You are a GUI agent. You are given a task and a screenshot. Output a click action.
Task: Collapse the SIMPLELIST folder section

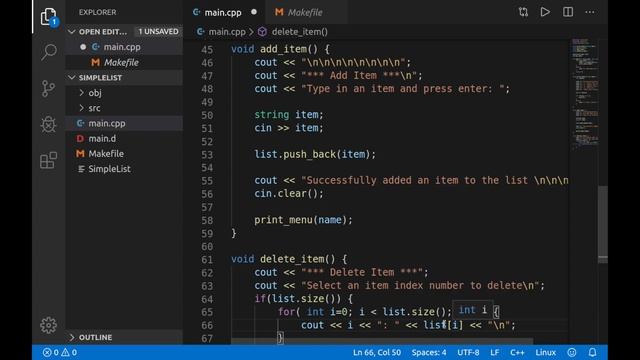(x=72, y=78)
